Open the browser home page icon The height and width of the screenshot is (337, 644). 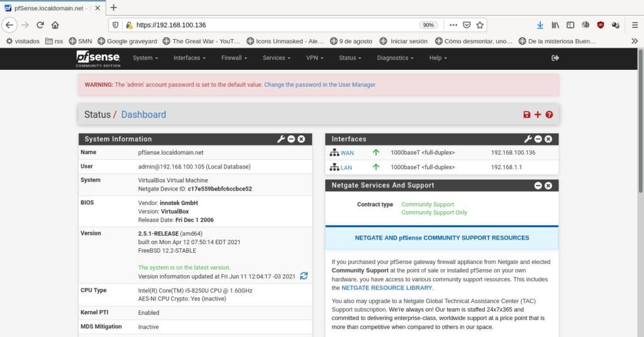[x=55, y=25]
